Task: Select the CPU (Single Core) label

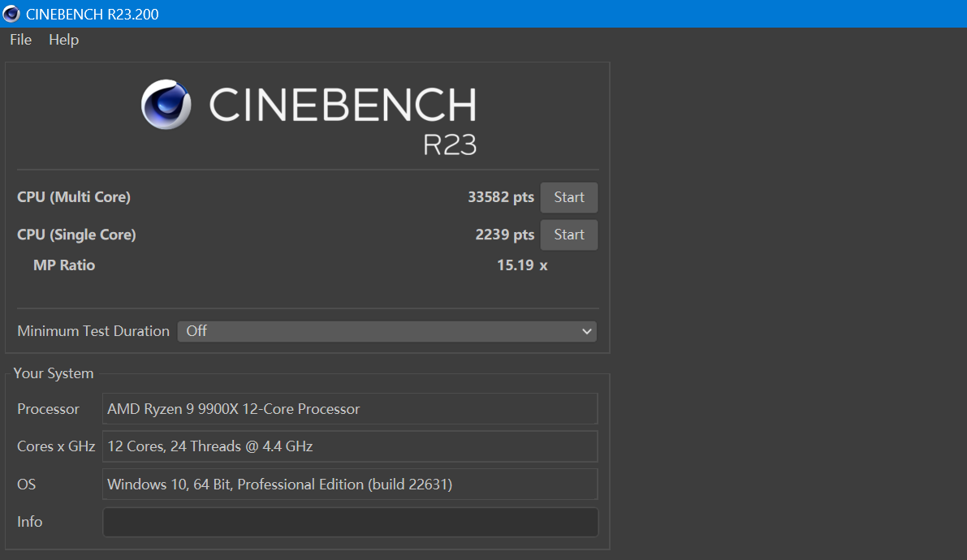Action: click(76, 235)
